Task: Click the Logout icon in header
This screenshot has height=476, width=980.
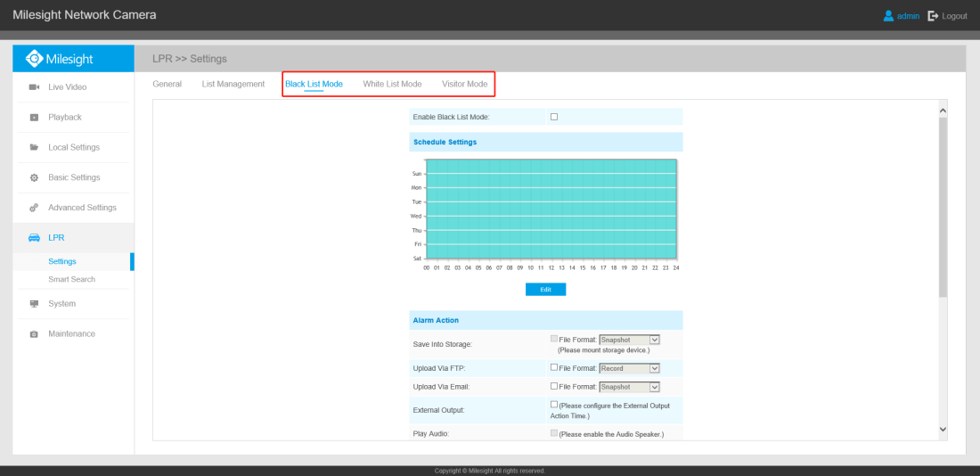Action: point(933,16)
